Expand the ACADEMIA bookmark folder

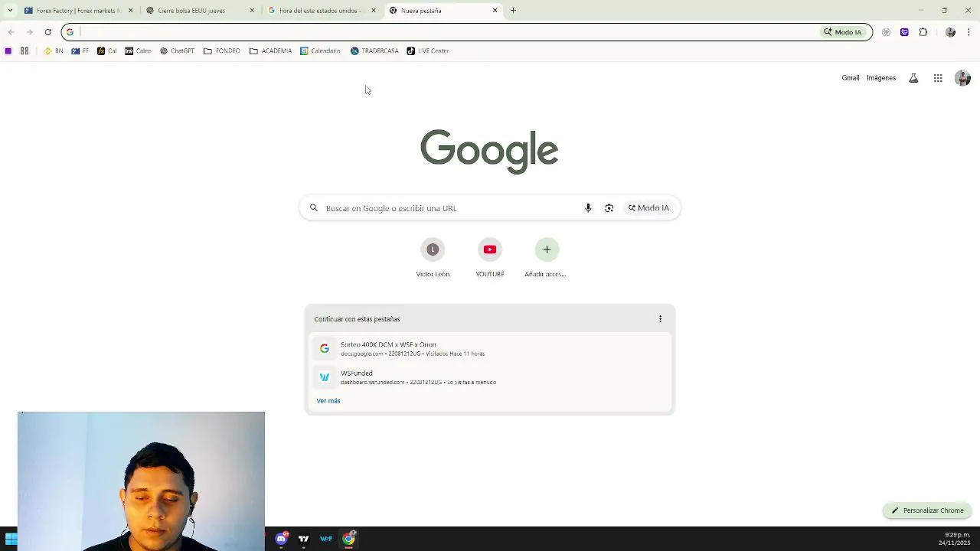coord(270,51)
